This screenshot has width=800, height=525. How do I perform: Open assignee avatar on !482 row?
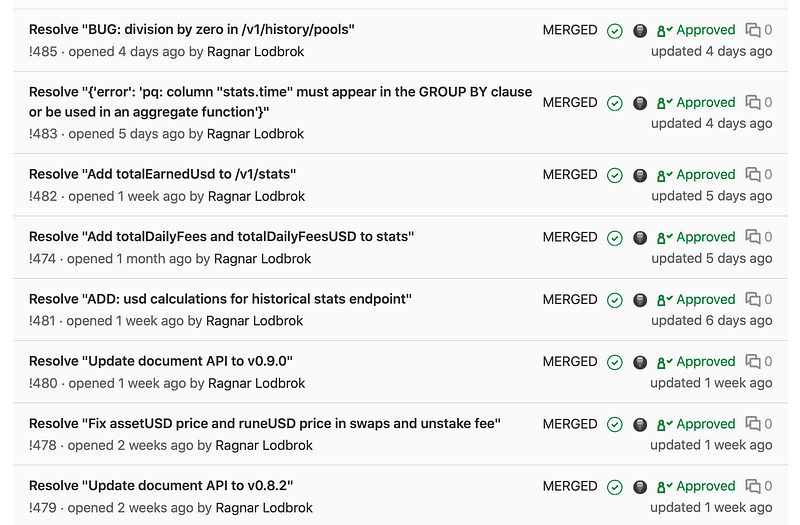tap(640, 176)
